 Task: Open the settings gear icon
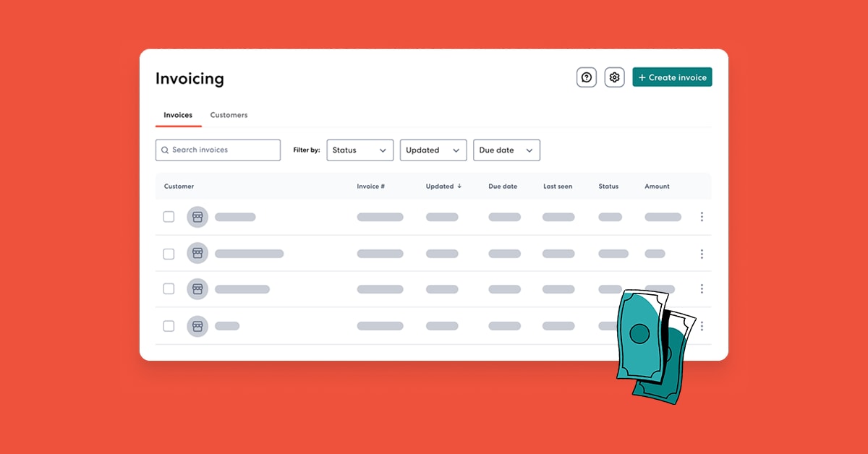point(615,77)
